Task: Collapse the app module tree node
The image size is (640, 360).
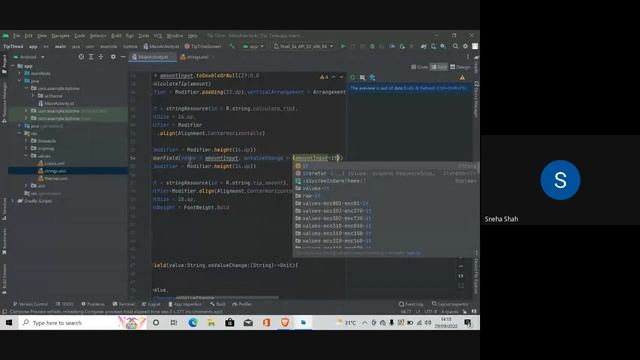Action: click(x=13, y=66)
